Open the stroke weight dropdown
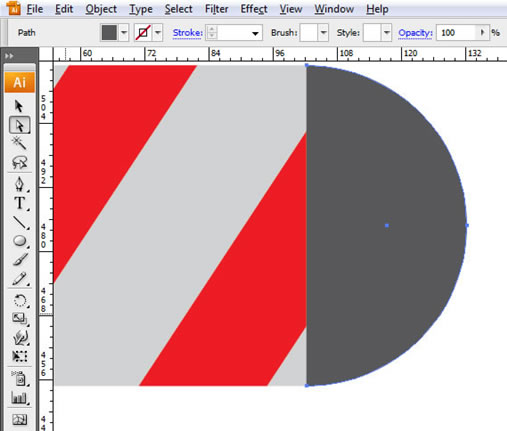 coord(255,33)
